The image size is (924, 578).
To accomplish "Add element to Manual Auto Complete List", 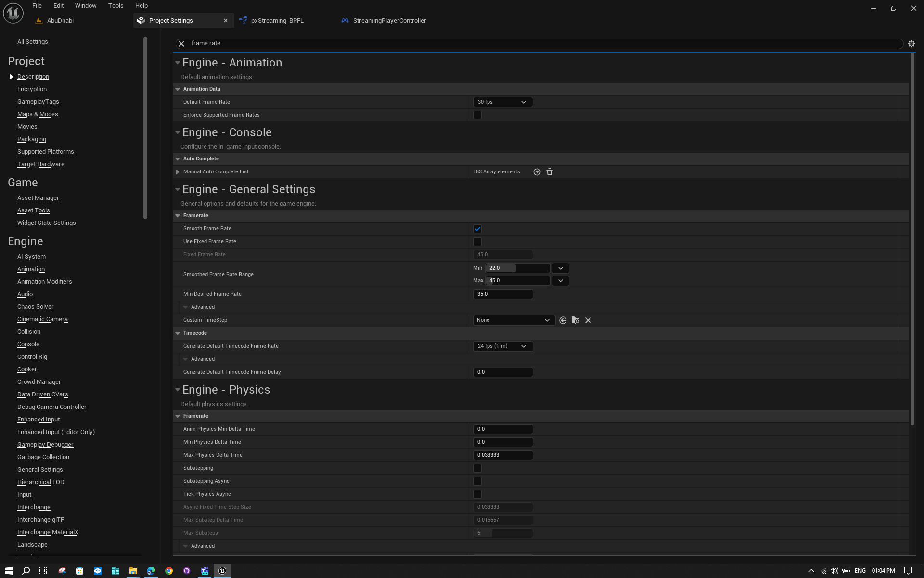I will pyautogui.click(x=537, y=172).
